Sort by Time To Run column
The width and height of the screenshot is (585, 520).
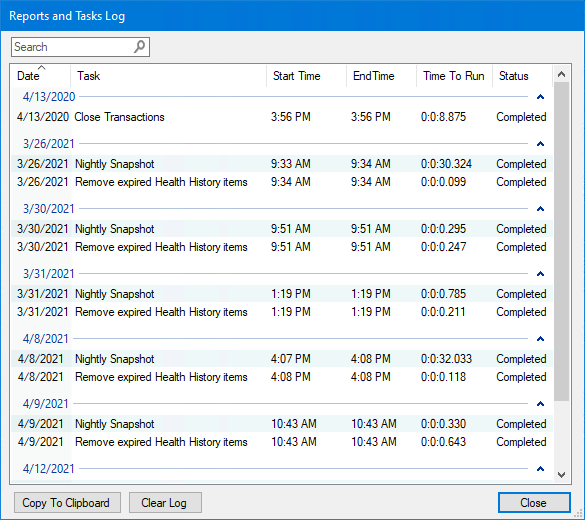454,76
